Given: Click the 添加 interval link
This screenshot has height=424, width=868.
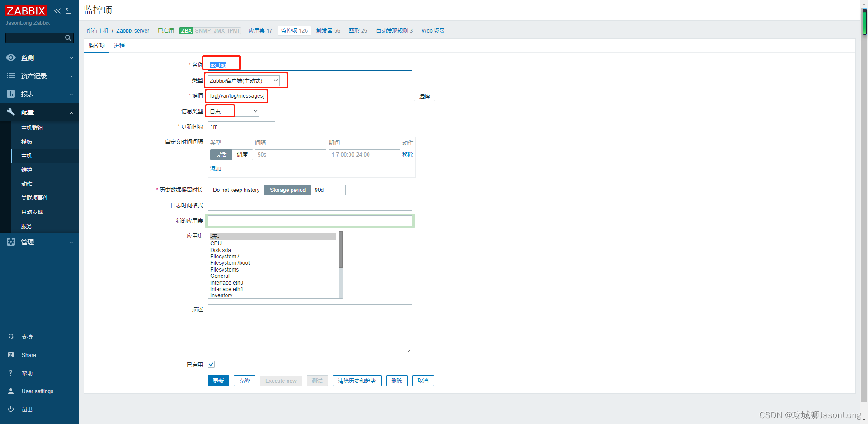Looking at the screenshot, I should click(216, 169).
